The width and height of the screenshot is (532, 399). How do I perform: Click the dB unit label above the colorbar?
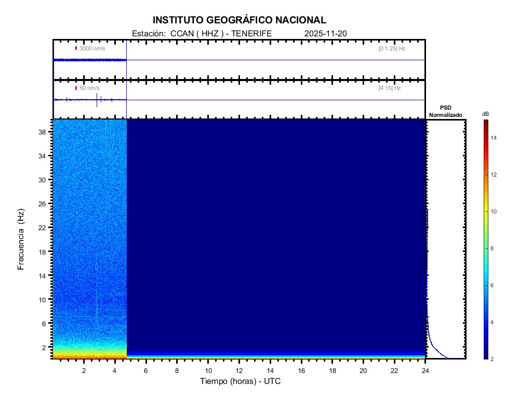[485, 114]
